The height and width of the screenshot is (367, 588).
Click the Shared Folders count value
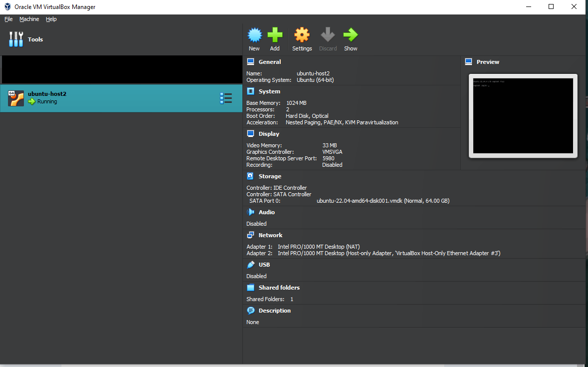pos(292,299)
